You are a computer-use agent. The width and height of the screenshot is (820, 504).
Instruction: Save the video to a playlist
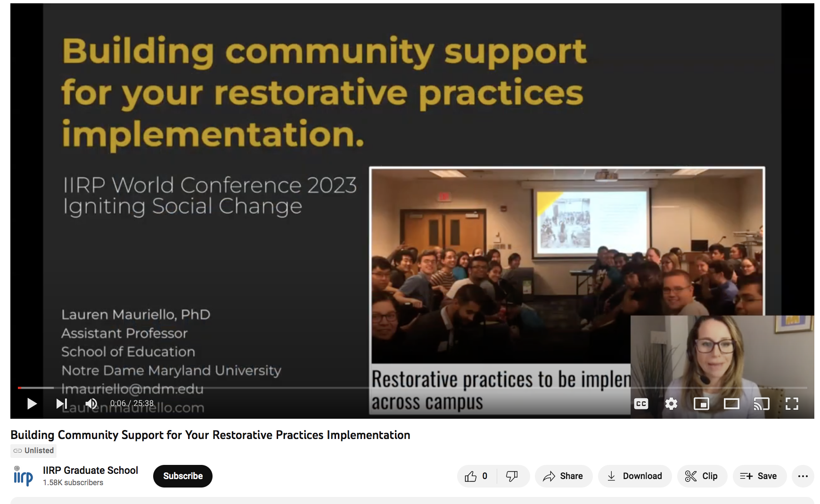coord(759,476)
